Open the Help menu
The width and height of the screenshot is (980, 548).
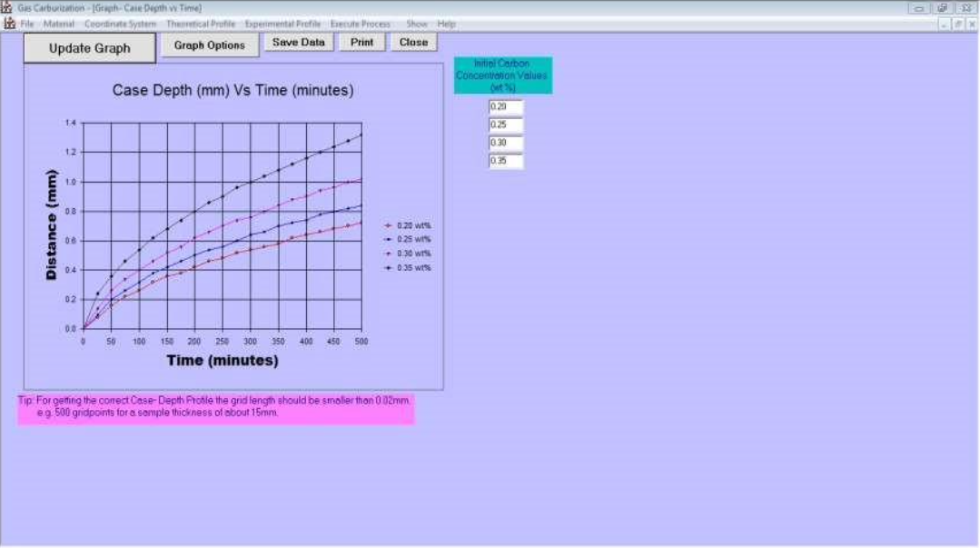coord(446,24)
